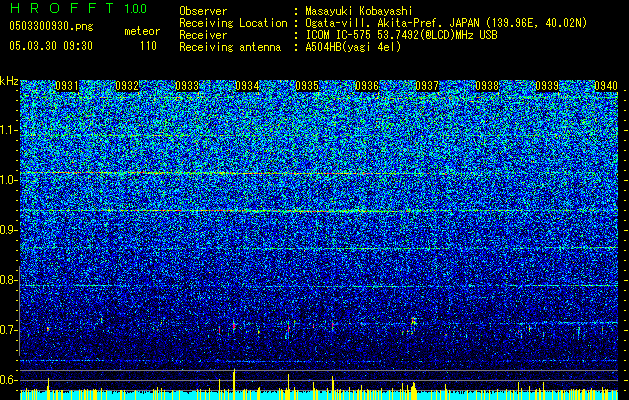Click the meteor count label
Image resolution: width=629 pixels, height=400 pixels.
(142, 31)
